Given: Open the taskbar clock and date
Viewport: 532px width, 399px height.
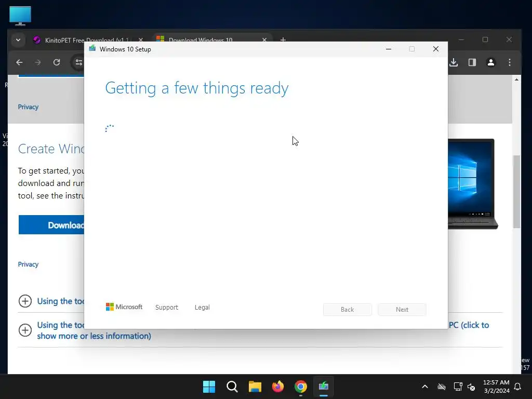Looking at the screenshot, I should click(x=496, y=387).
